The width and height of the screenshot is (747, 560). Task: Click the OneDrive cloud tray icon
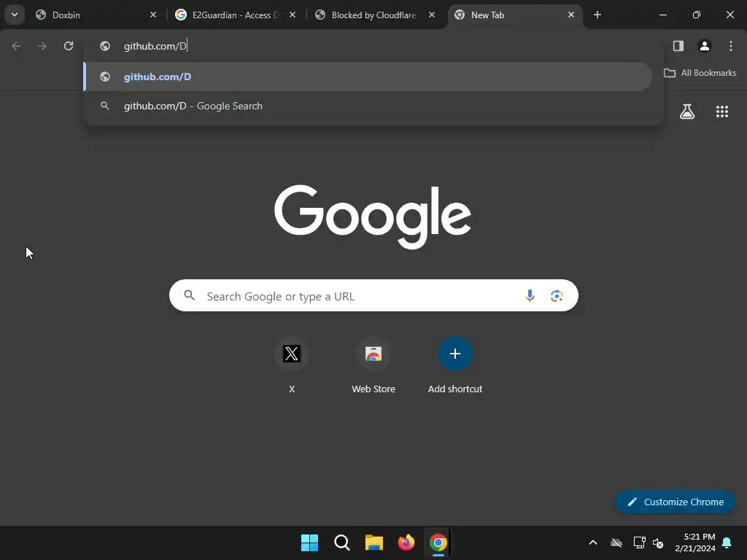(616, 542)
